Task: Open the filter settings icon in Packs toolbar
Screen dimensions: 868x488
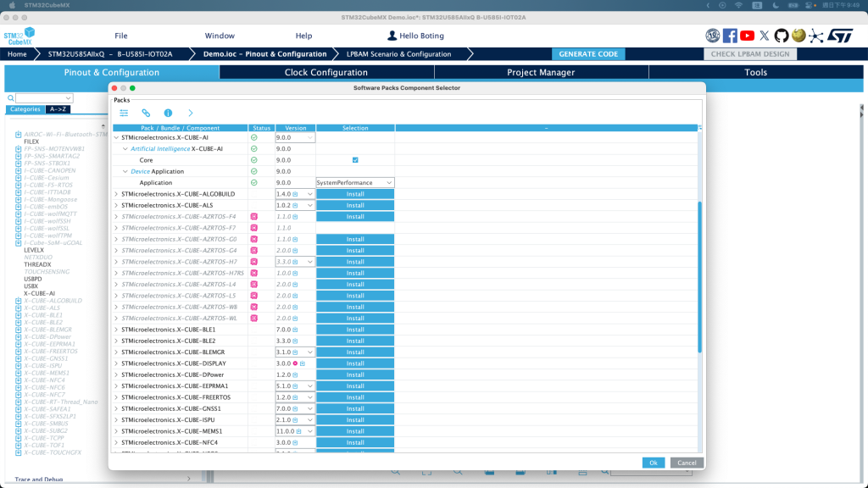Action: pos(124,113)
